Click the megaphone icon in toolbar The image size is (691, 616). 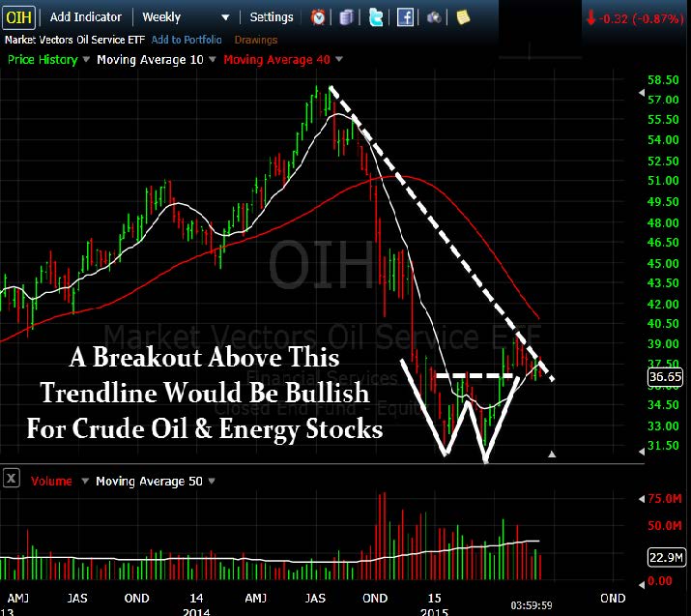(x=434, y=17)
